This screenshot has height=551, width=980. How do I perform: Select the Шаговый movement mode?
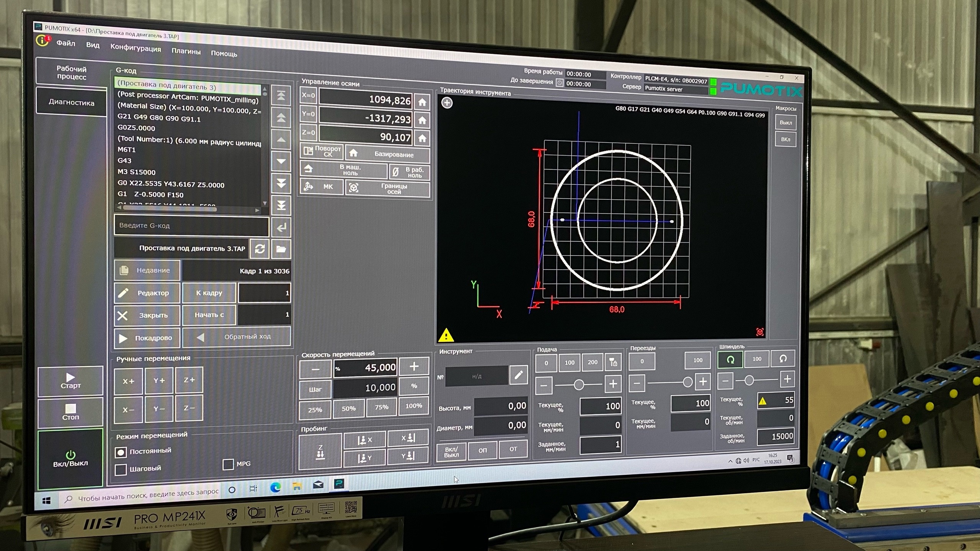pos(121,469)
